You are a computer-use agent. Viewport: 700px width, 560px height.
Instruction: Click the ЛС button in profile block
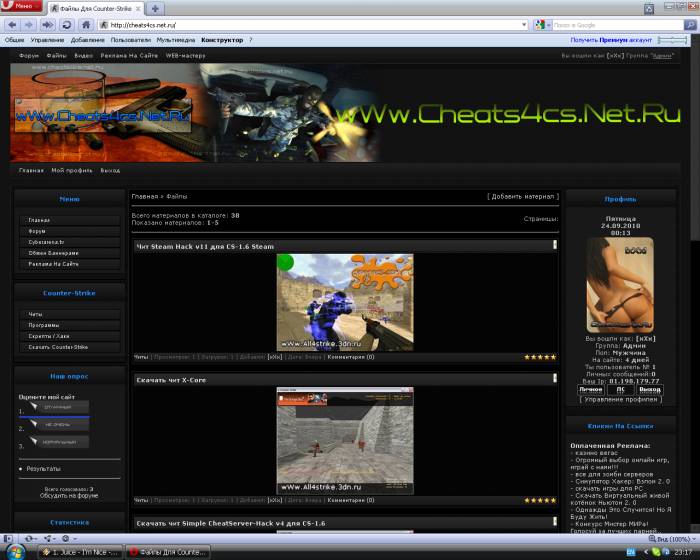pyautogui.click(x=620, y=389)
